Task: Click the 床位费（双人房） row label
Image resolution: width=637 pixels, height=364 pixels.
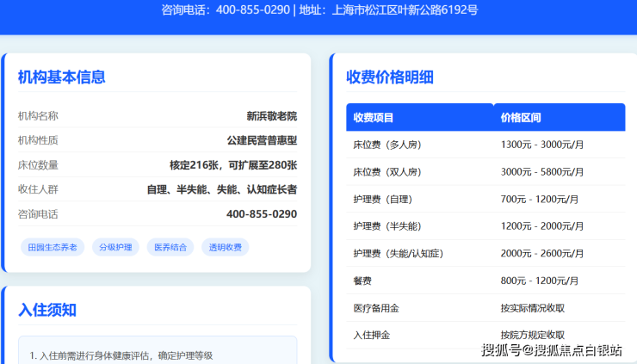Action: coord(387,172)
